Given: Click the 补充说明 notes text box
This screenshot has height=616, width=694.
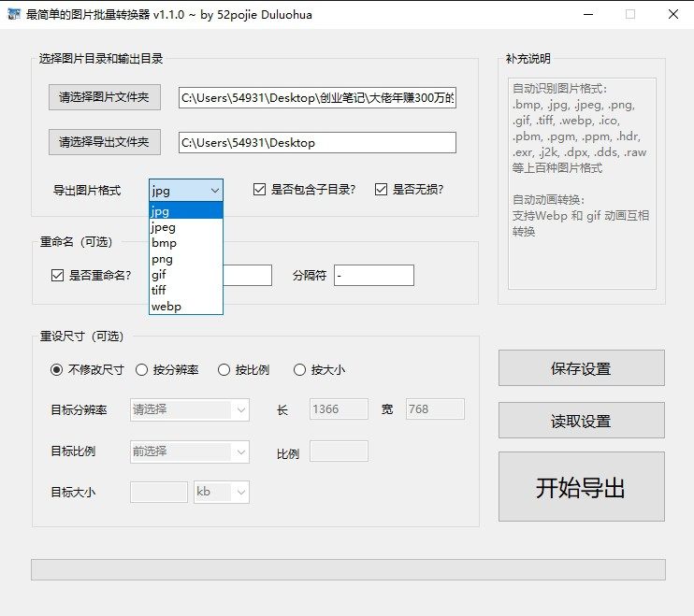Looking at the screenshot, I should click(x=582, y=183).
